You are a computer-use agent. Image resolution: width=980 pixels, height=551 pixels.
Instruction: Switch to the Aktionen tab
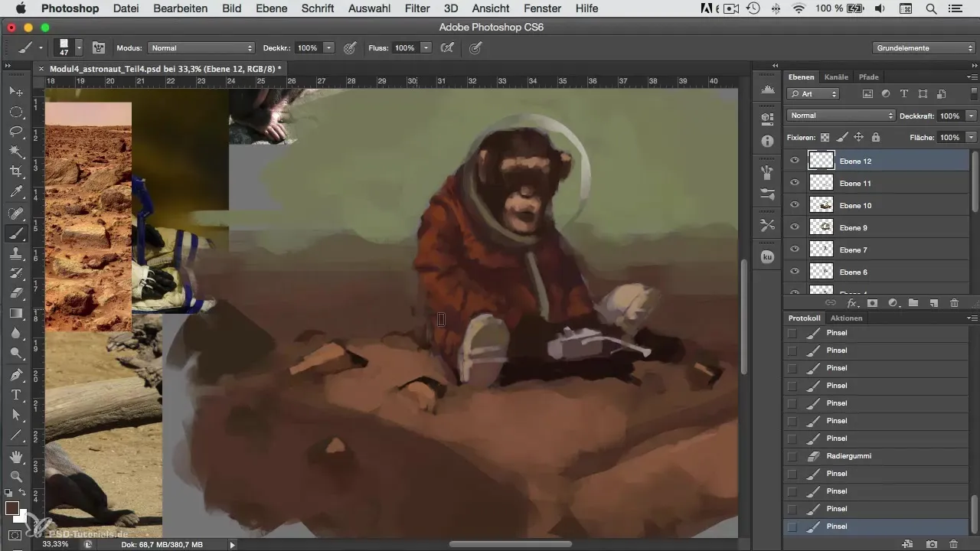point(846,318)
